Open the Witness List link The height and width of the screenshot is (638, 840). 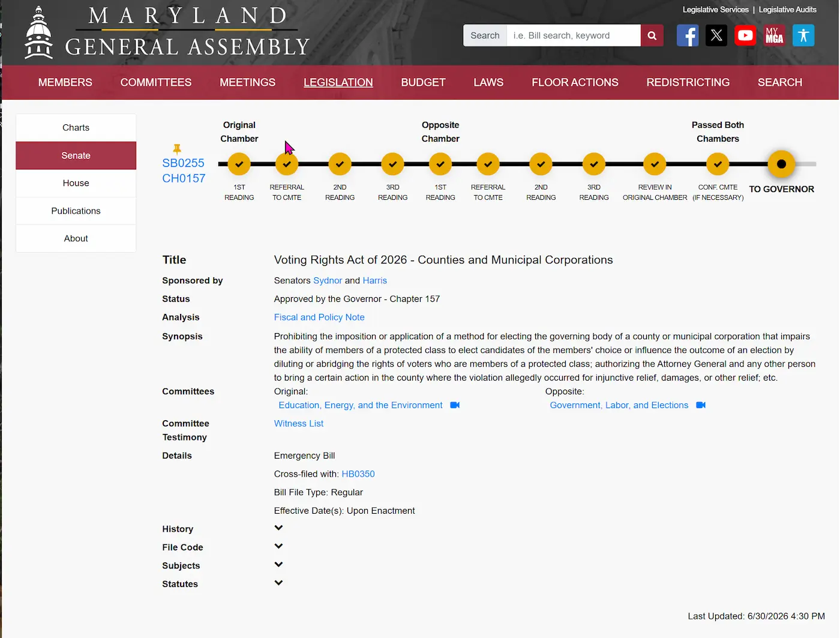point(299,424)
